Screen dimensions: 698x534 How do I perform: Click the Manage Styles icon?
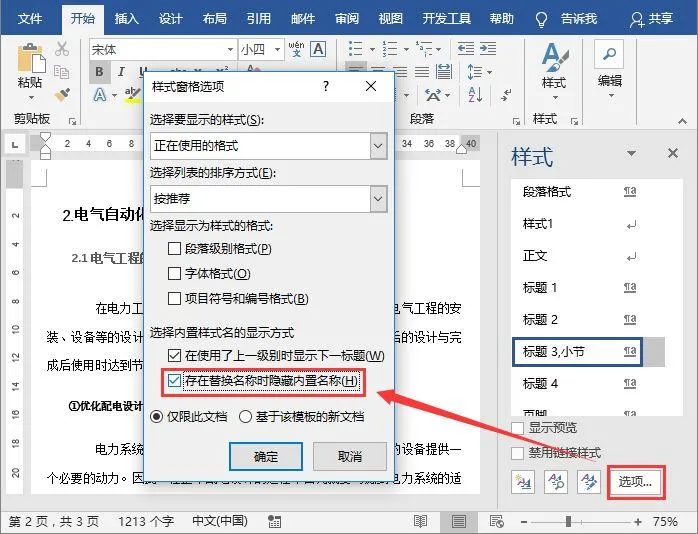(588, 481)
